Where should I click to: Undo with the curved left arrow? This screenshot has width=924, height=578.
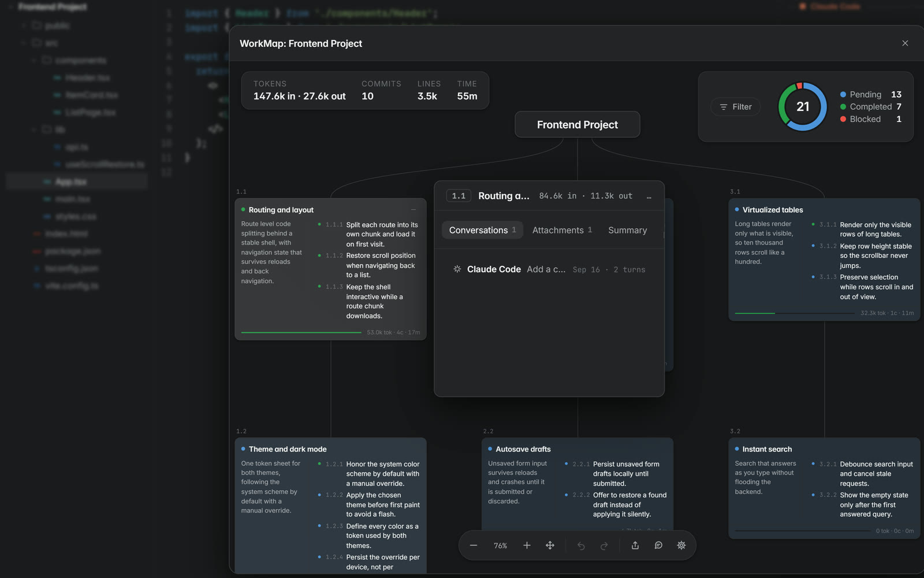581,546
